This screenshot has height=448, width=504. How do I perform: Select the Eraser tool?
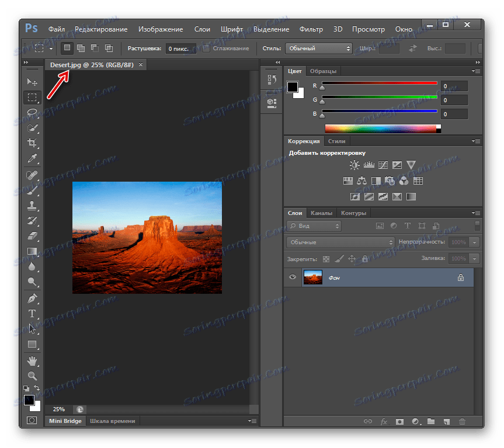(32, 236)
